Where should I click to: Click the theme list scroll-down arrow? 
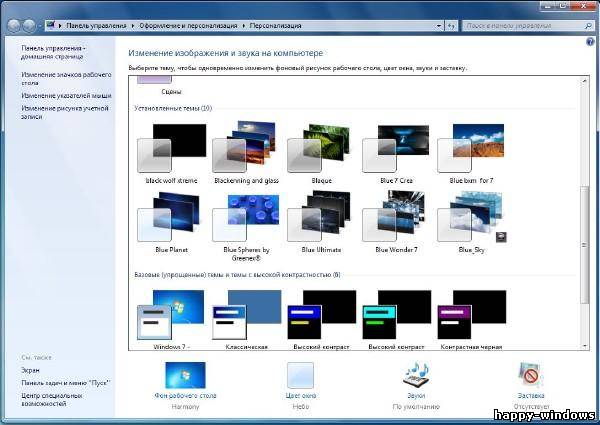[584, 346]
